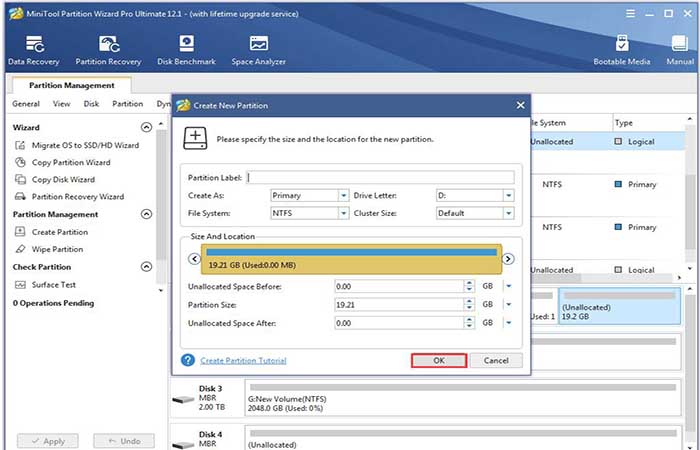
Task: Open unit dropdown for Unallocated Space After
Action: [x=508, y=323]
